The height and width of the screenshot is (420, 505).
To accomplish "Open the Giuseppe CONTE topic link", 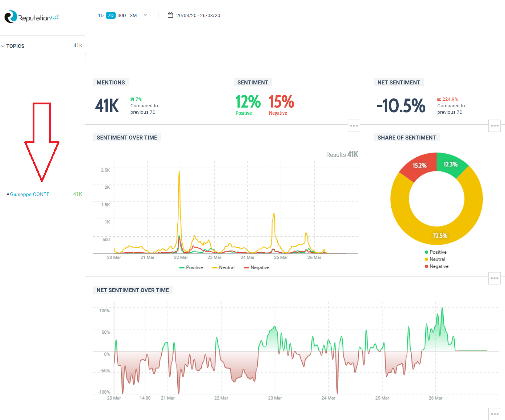I will click(30, 194).
